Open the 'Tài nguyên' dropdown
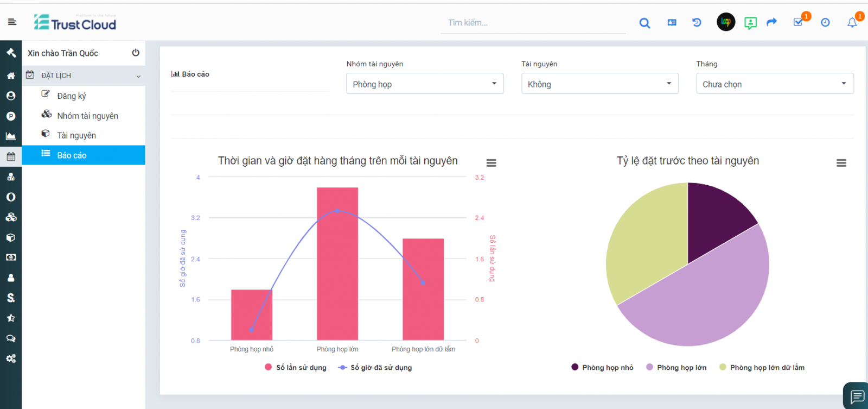 pos(599,84)
